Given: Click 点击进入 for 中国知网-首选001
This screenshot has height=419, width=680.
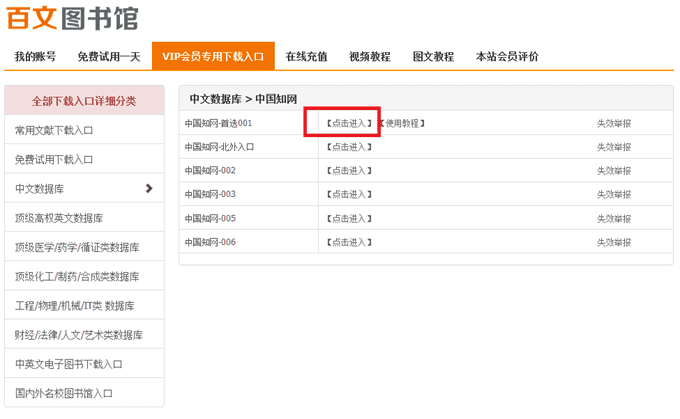Looking at the screenshot, I should [x=349, y=123].
